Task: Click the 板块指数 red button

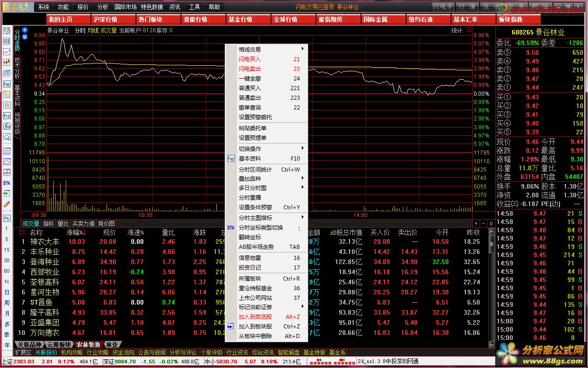Action: pos(519,19)
